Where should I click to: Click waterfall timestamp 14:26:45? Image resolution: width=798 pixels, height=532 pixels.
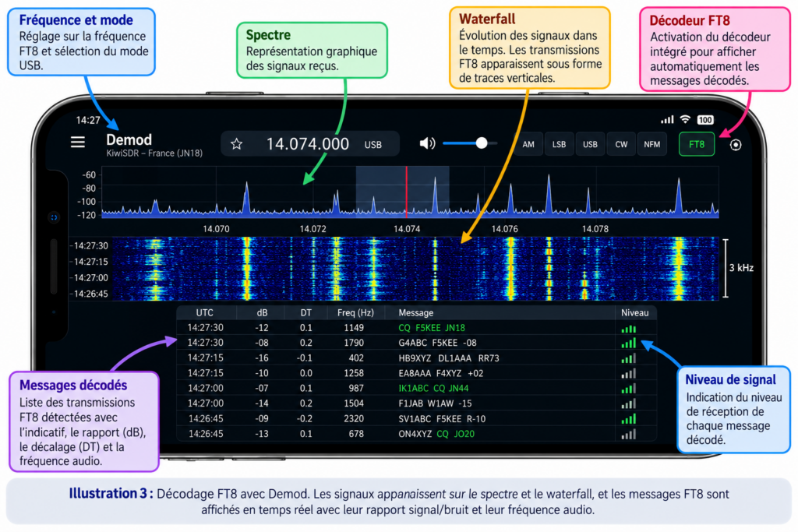click(90, 294)
